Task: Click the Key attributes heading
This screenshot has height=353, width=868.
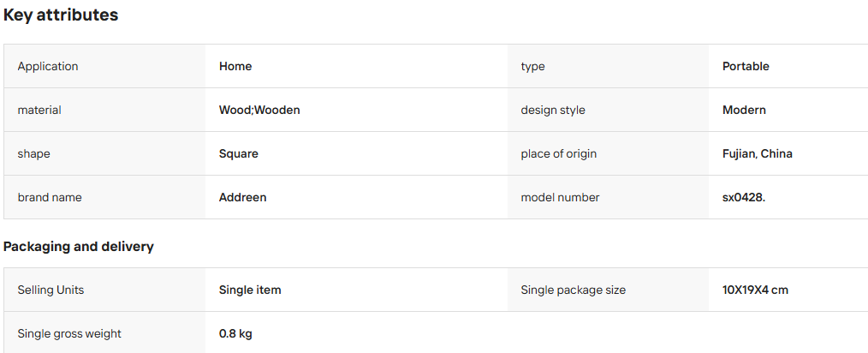Action: click(61, 15)
